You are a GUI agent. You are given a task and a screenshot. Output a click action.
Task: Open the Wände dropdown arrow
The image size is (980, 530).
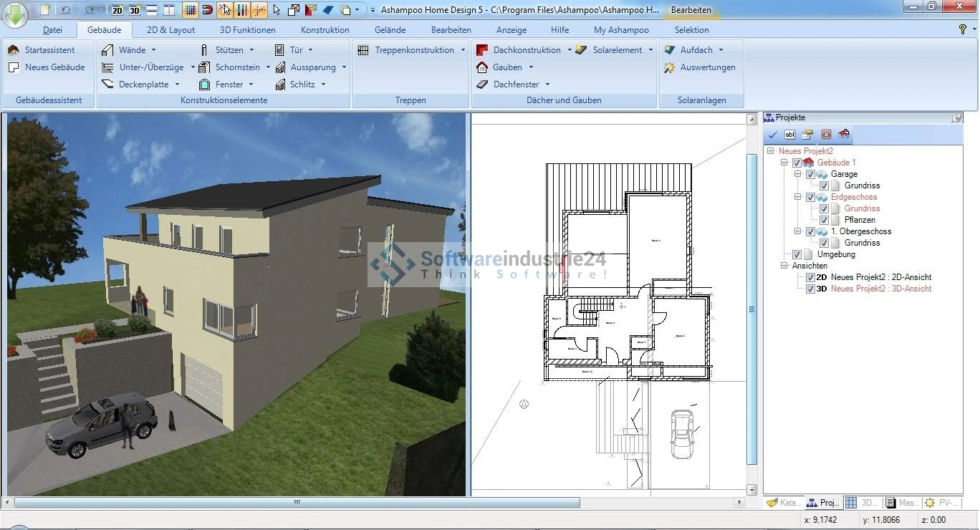(153, 50)
